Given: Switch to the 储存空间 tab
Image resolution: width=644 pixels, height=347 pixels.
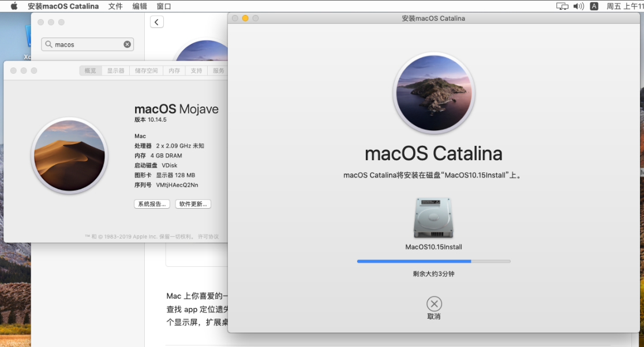Looking at the screenshot, I should 146,70.
